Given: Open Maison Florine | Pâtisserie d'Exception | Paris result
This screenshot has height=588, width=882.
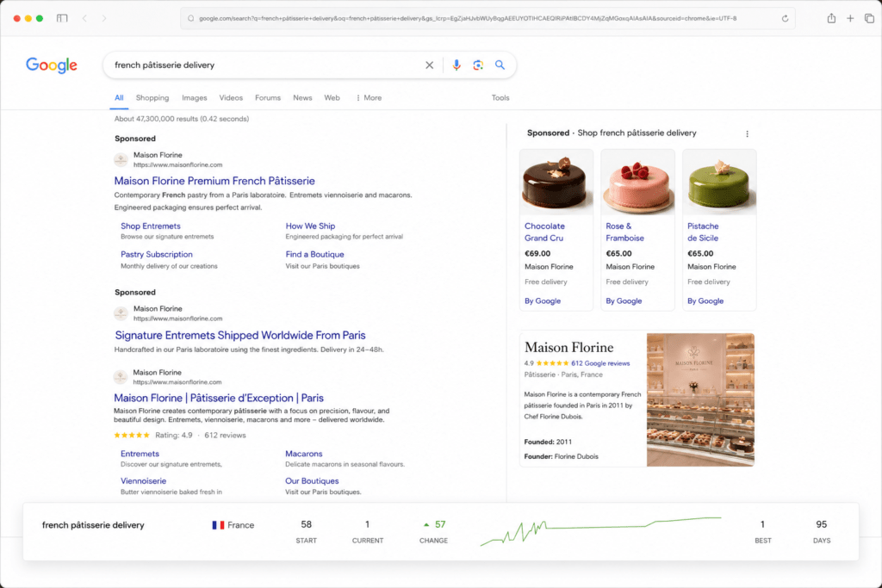Looking at the screenshot, I should (219, 398).
